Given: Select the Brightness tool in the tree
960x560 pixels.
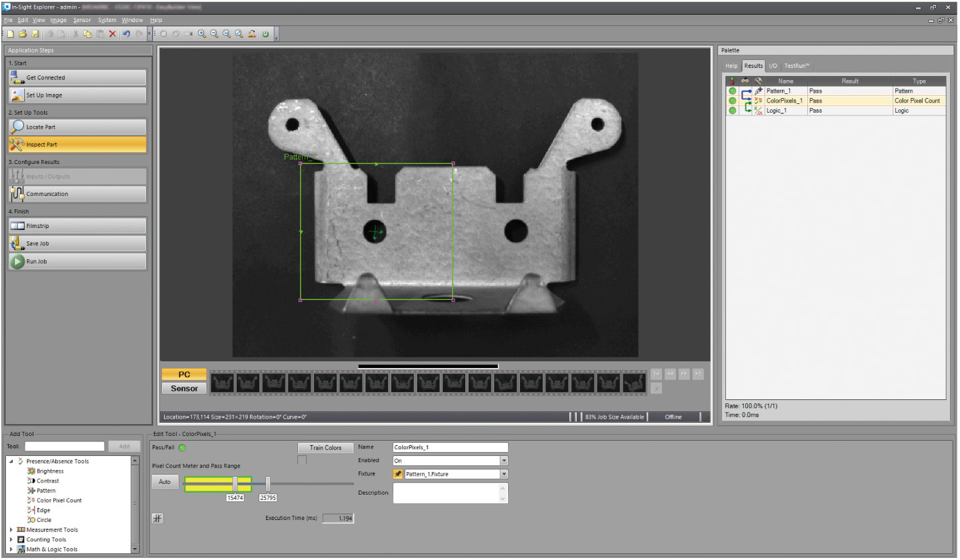Looking at the screenshot, I should (x=50, y=471).
